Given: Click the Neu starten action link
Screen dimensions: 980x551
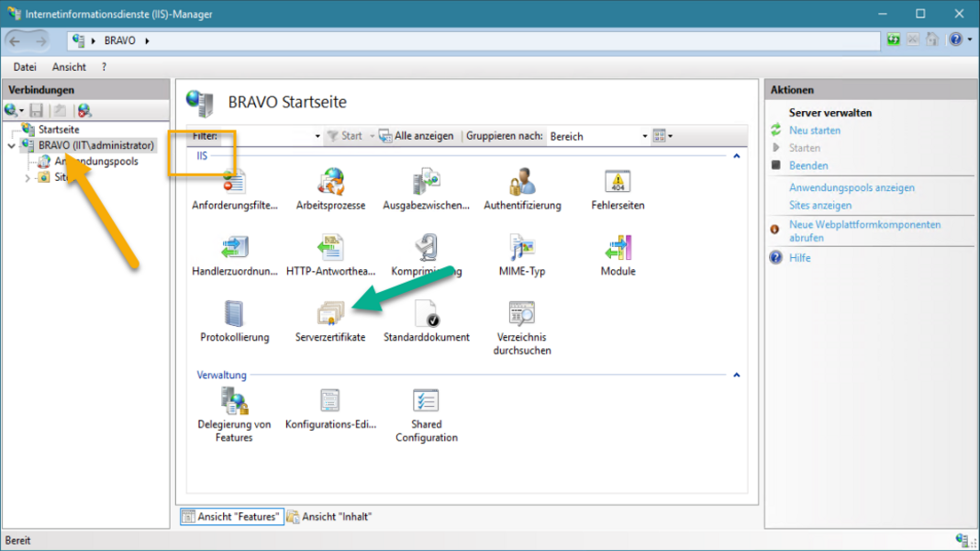Looking at the screenshot, I should [814, 130].
